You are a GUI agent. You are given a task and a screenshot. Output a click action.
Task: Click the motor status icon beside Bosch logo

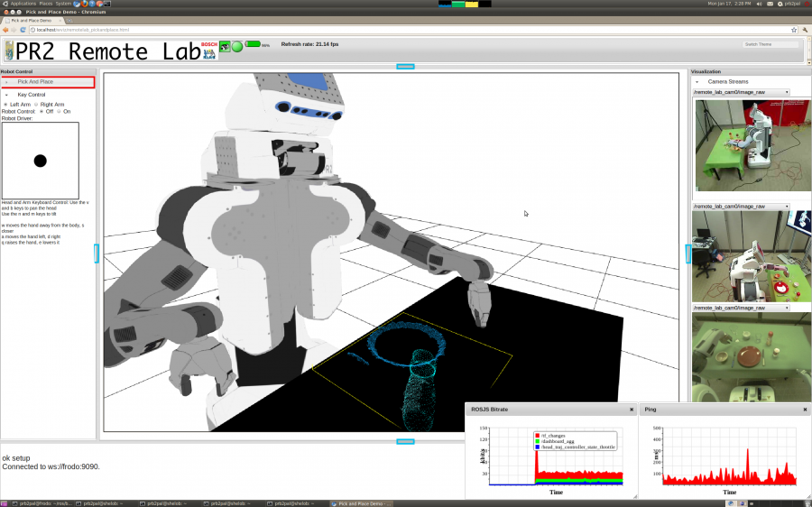(x=225, y=46)
